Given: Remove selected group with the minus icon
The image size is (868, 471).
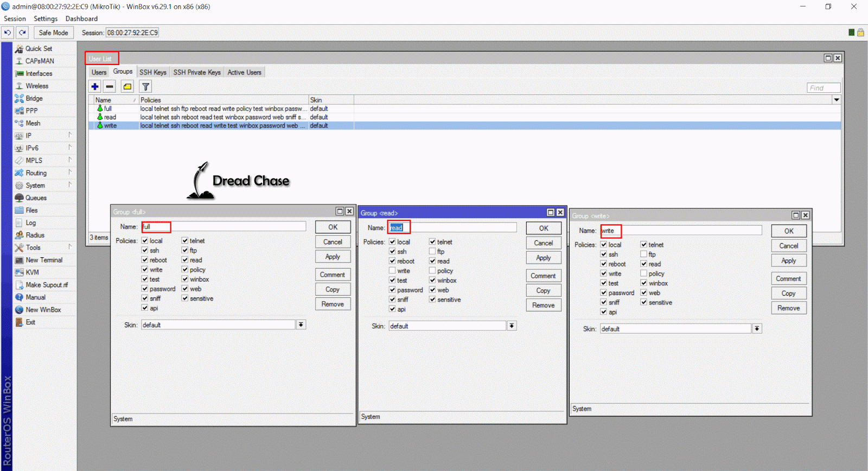Looking at the screenshot, I should (110, 86).
